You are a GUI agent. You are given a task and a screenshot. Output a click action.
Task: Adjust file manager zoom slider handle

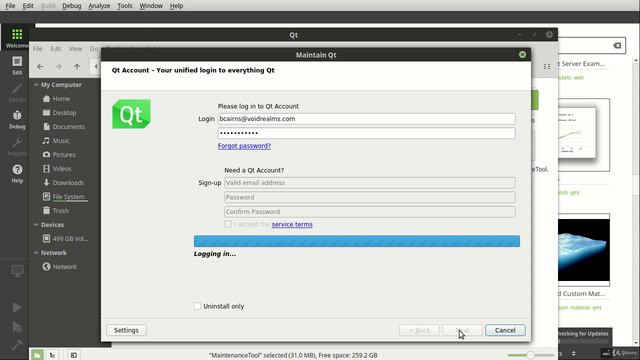530,355
